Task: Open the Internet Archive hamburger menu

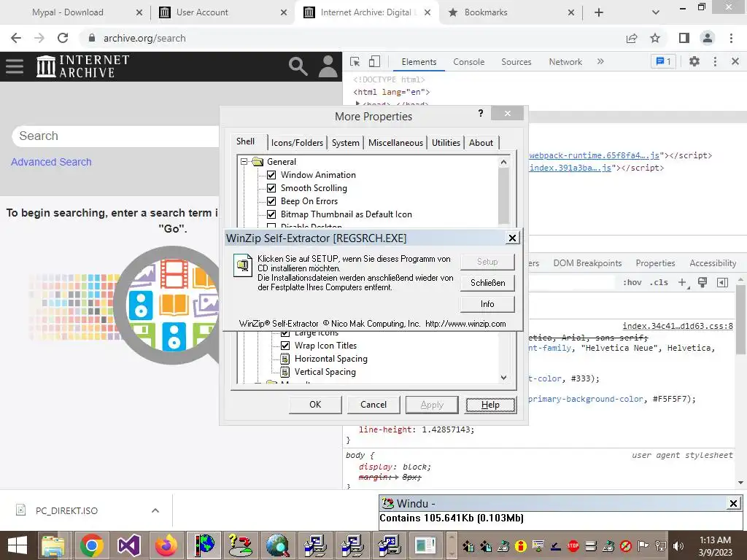Action: [x=15, y=66]
